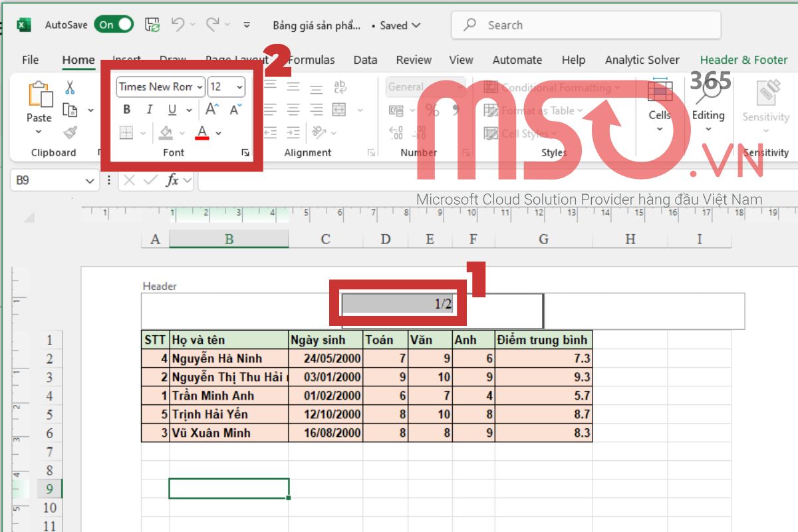Click Merge and Center icon

[339, 110]
